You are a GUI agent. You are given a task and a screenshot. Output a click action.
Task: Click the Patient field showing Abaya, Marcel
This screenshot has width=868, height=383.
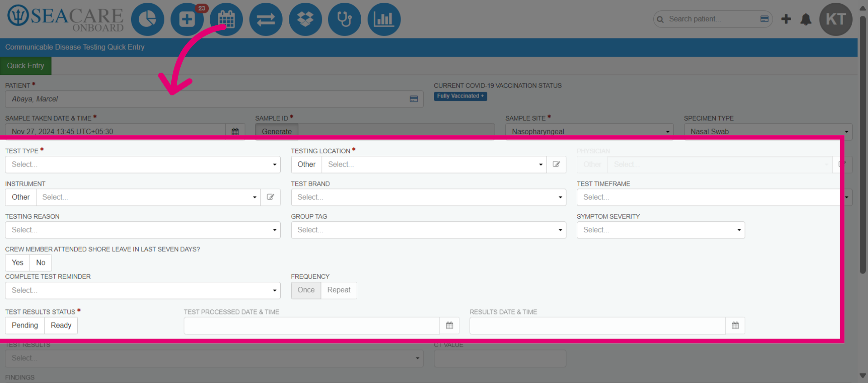point(214,99)
